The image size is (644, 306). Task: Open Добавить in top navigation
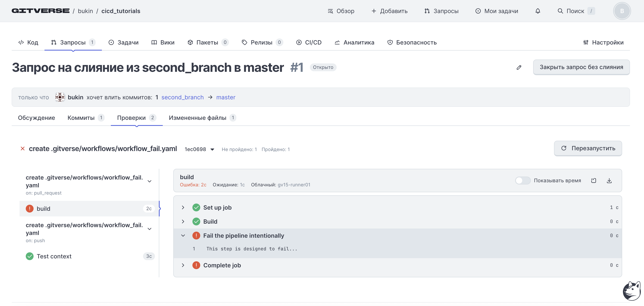tap(389, 11)
